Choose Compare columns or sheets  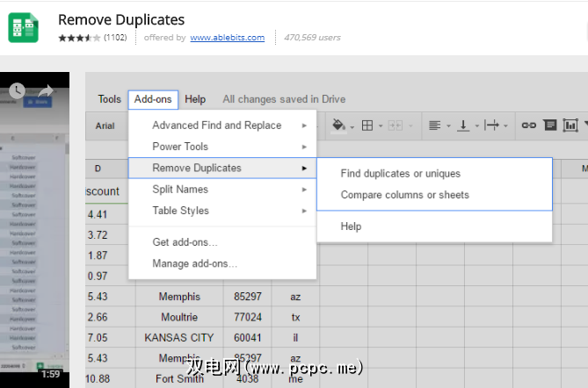(x=404, y=195)
